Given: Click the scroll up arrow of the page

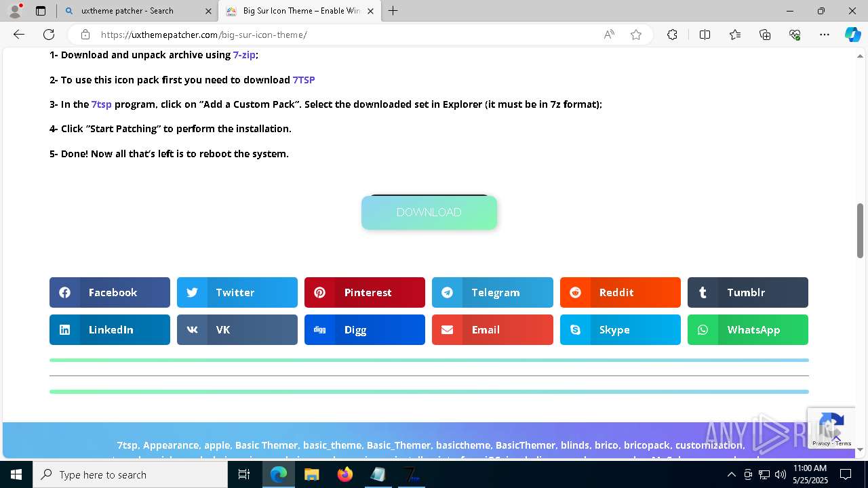Looking at the screenshot, I should pyautogui.click(x=860, y=56).
